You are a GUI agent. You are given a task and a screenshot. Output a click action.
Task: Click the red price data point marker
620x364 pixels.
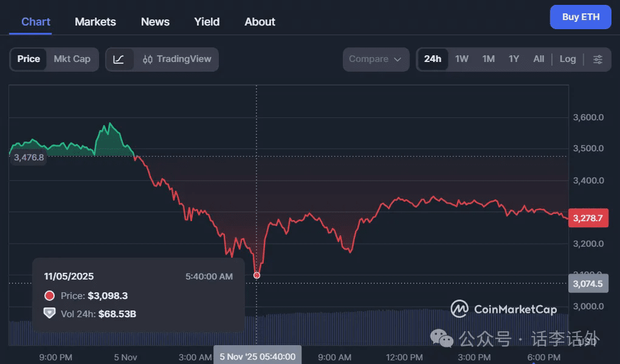[257, 275]
